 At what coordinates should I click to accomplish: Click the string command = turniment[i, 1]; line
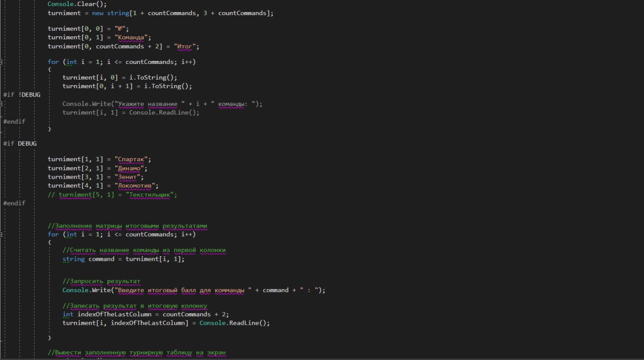[x=123, y=259]
